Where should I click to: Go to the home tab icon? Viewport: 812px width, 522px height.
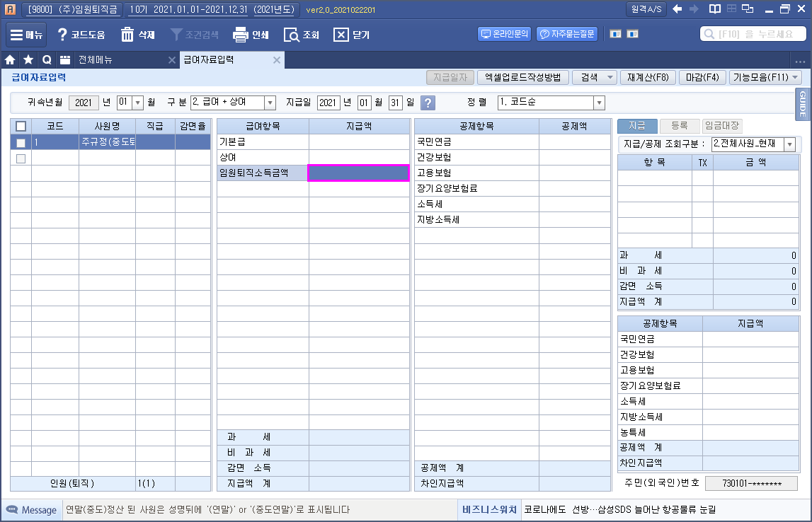(x=10, y=60)
